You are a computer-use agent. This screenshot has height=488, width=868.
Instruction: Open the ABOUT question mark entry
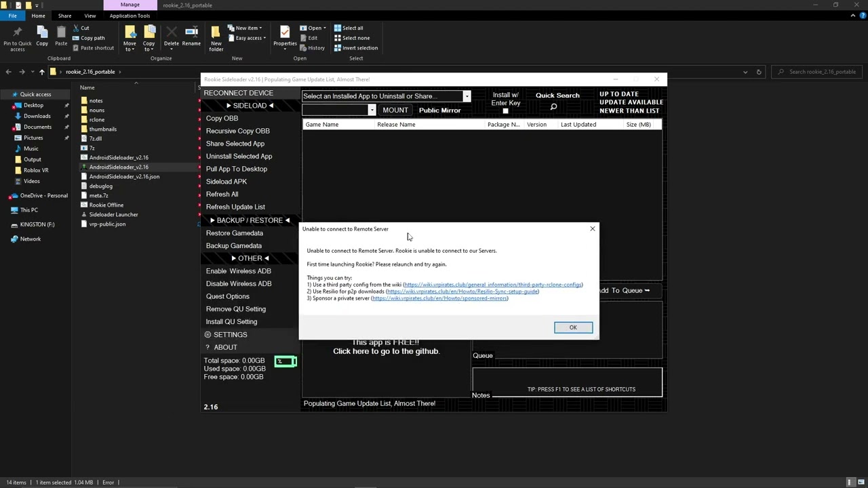pos(222,347)
